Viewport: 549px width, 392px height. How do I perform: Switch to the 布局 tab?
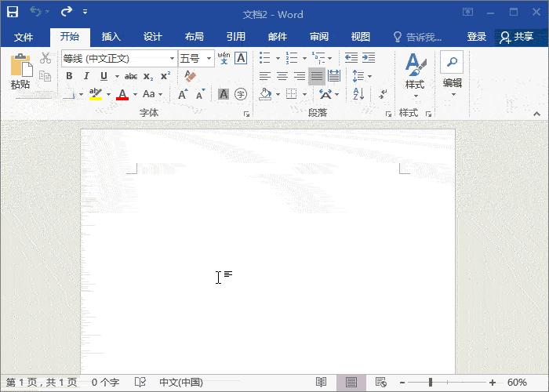tap(195, 37)
